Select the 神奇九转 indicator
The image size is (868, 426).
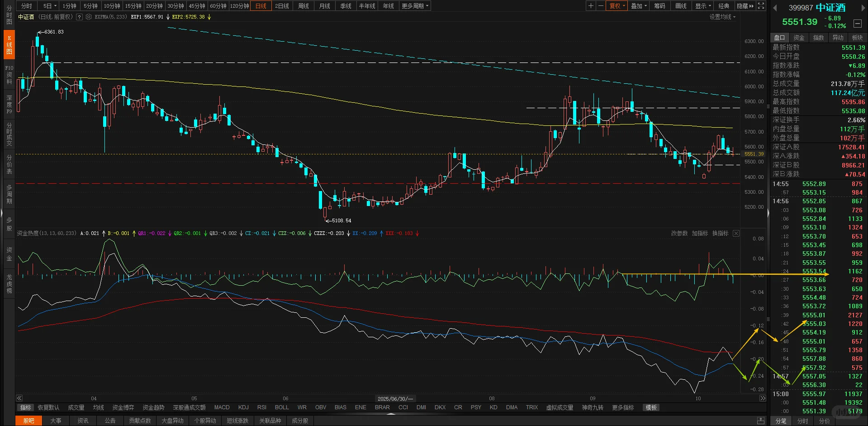593,407
